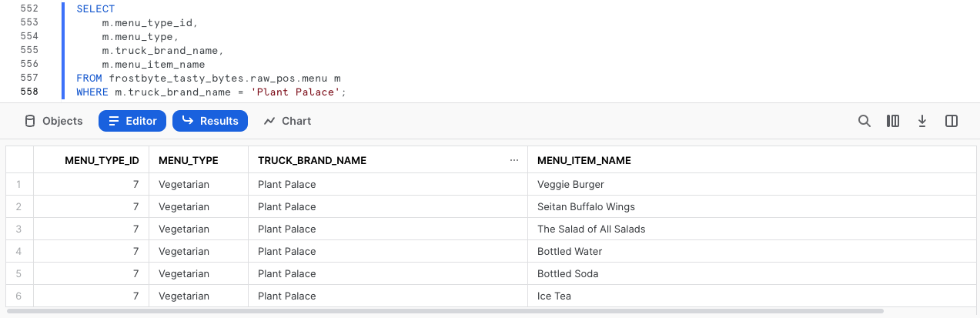Search the query results

(x=865, y=121)
